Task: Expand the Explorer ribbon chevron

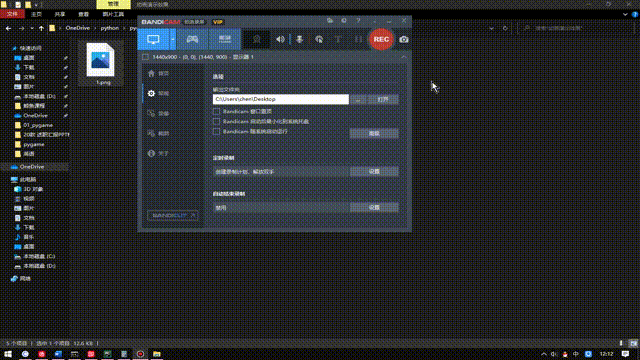Action: [x=625, y=14]
